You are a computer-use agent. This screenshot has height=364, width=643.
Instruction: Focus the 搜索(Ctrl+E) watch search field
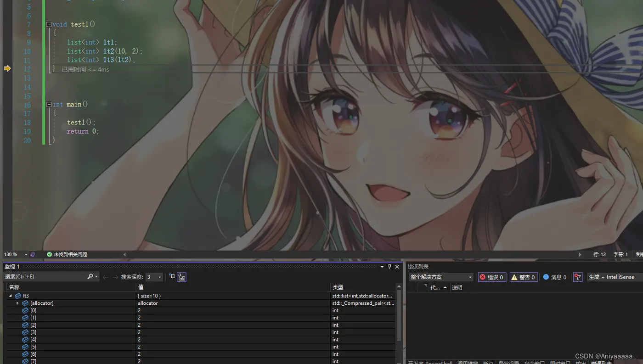point(45,277)
